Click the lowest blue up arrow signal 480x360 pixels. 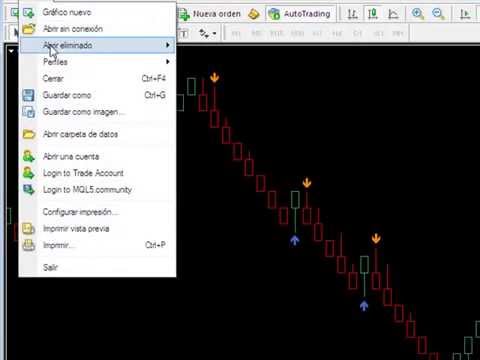coord(364,305)
